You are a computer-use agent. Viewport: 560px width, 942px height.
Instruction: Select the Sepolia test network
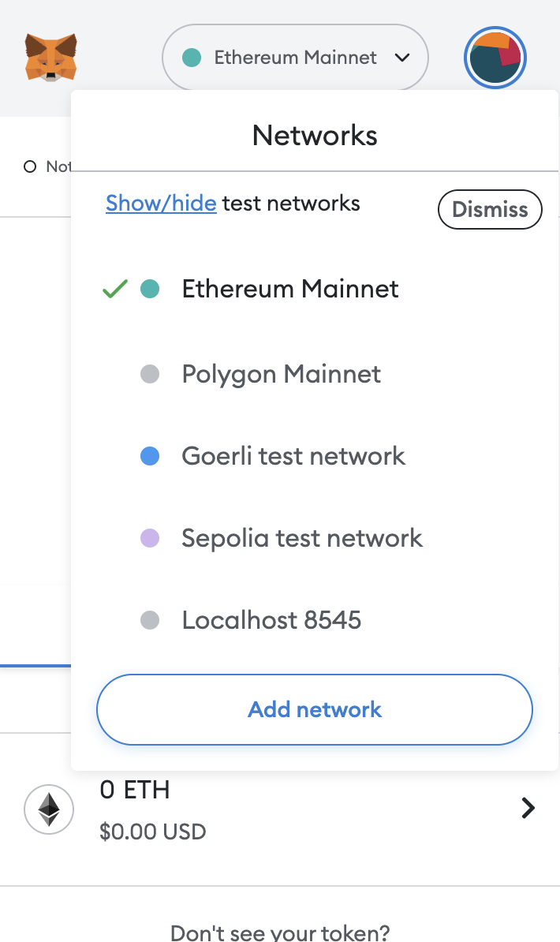click(302, 538)
